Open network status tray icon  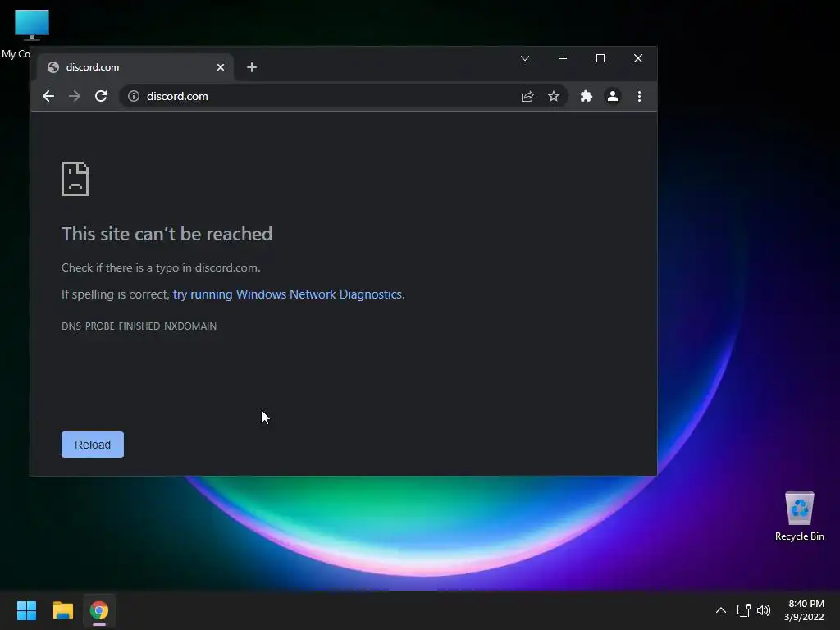[743, 610]
